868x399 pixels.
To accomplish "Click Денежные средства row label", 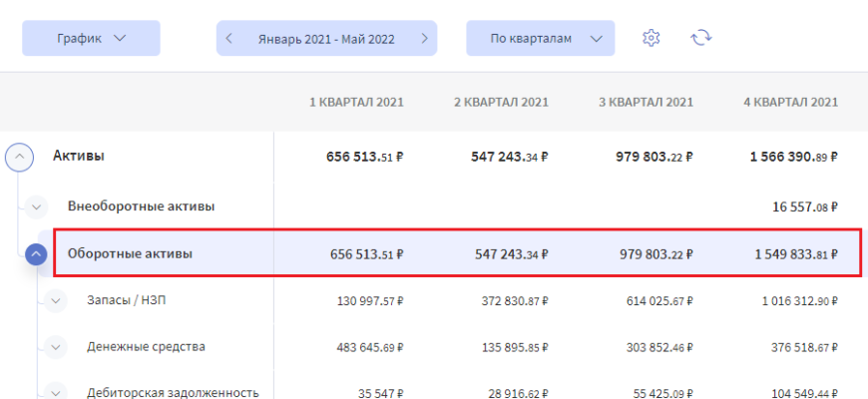I will tap(146, 346).
